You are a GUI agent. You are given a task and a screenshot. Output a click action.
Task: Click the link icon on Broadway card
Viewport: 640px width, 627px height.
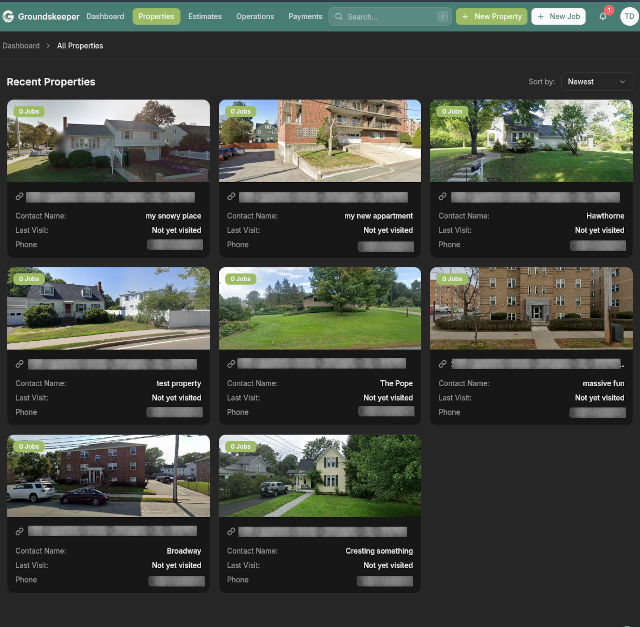coord(20,532)
